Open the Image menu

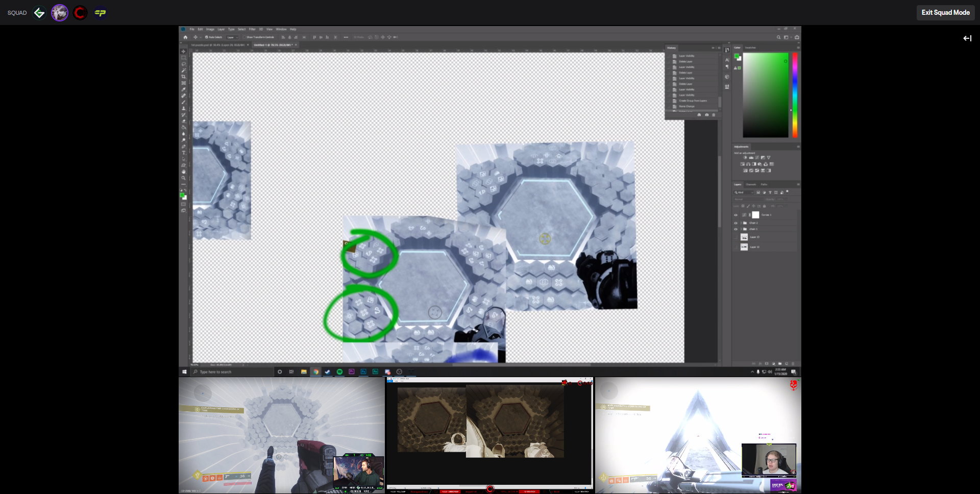click(210, 29)
